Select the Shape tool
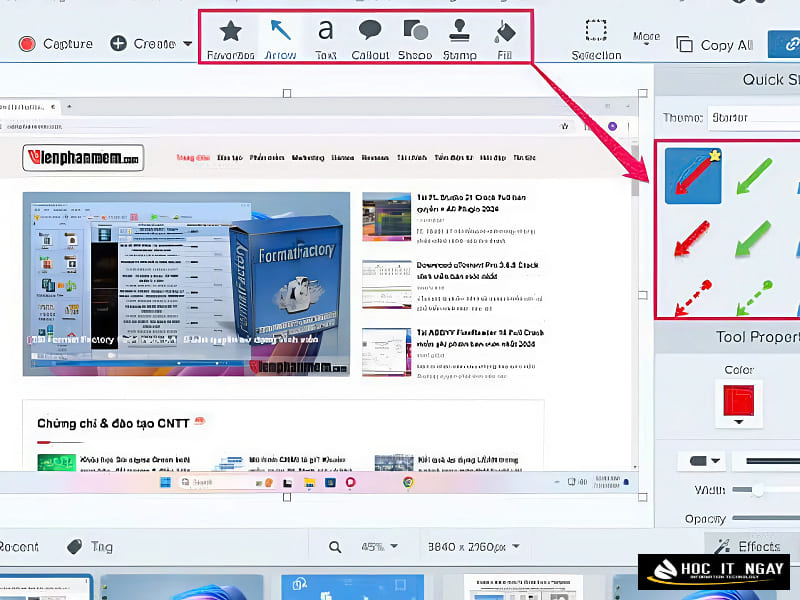Image resolution: width=800 pixels, height=600 pixels. point(415,39)
